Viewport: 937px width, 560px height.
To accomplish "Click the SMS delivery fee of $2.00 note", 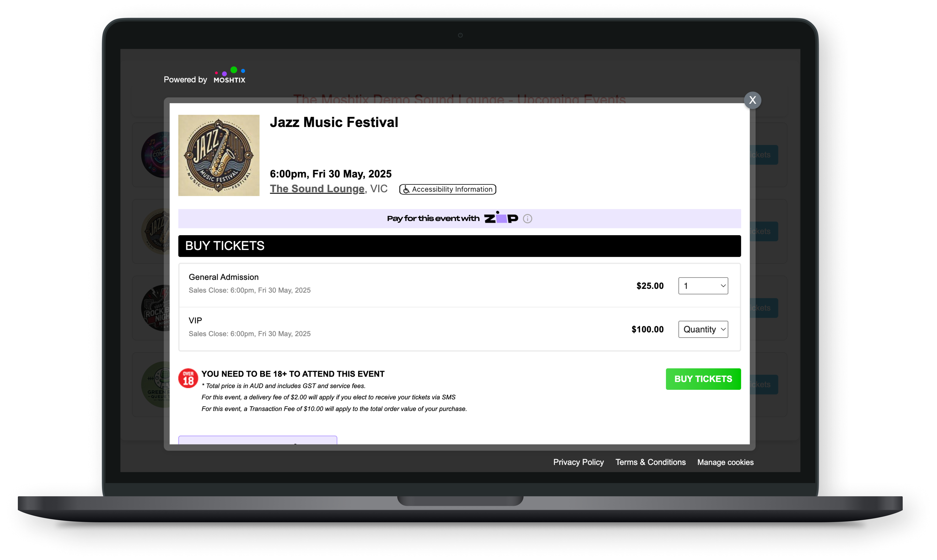I will [x=328, y=397].
